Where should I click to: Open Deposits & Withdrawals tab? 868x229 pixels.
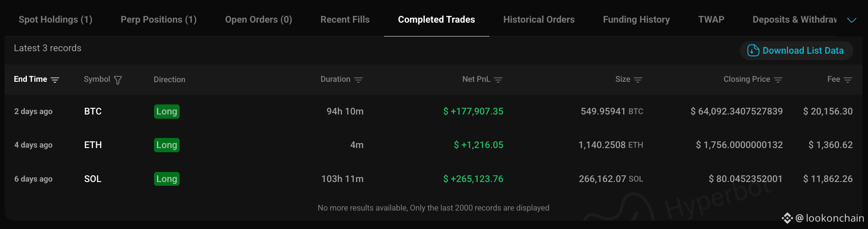[x=795, y=20]
